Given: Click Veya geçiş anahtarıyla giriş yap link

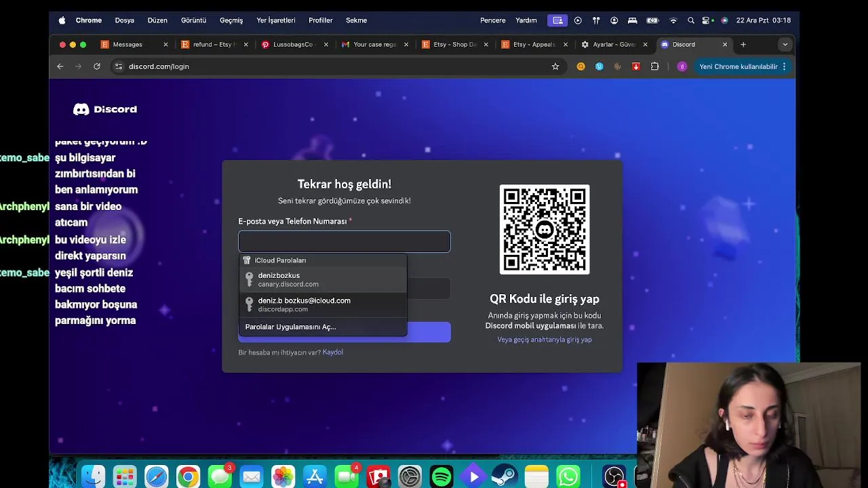Looking at the screenshot, I should [545, 340].
